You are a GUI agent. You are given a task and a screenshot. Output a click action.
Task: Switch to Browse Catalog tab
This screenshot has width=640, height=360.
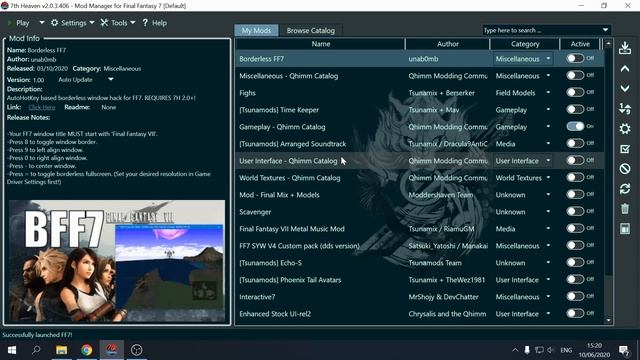(x=311, y=30)
